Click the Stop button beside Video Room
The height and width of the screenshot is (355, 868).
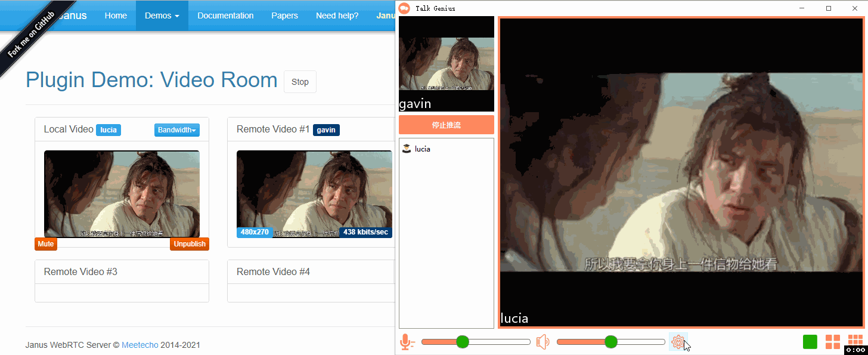tap(300, 82)
